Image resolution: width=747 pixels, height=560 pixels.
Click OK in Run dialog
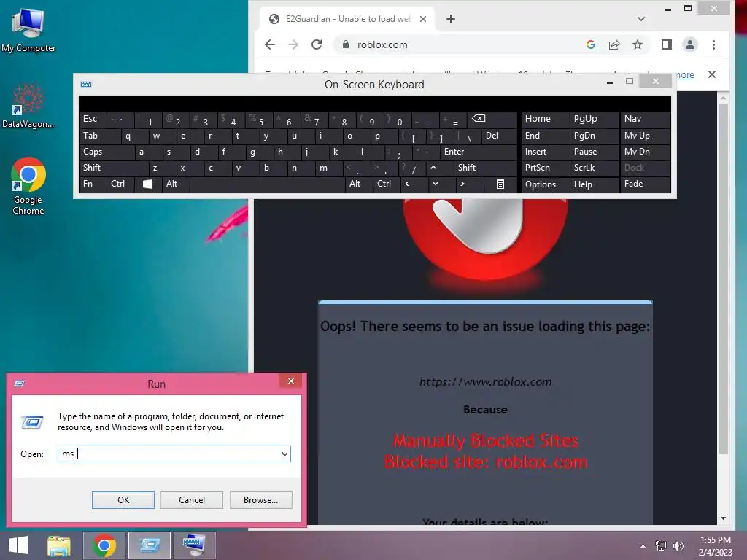[x=123, y=500]
